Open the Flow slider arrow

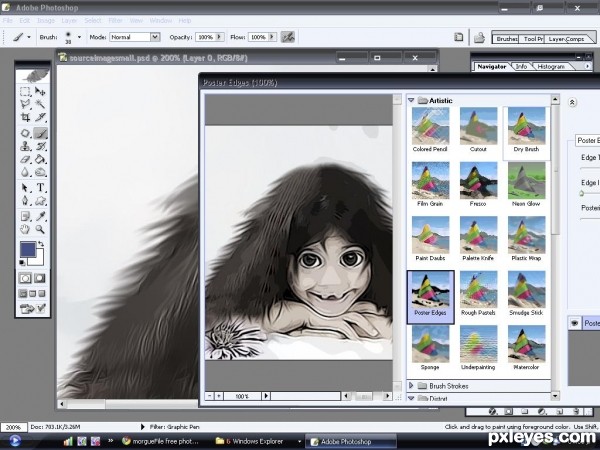[x=272, y=37]
